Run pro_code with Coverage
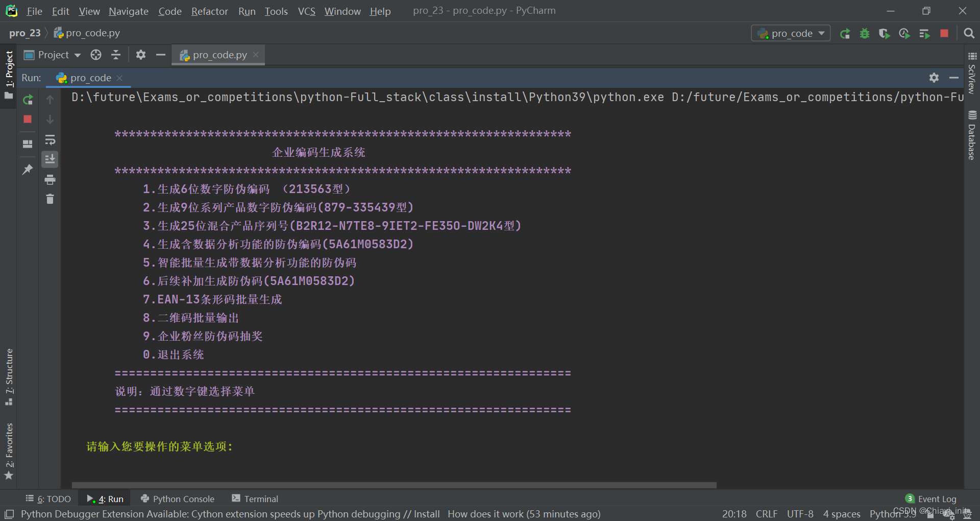Viewport: 980px width, 521px height. click(885, 34)
